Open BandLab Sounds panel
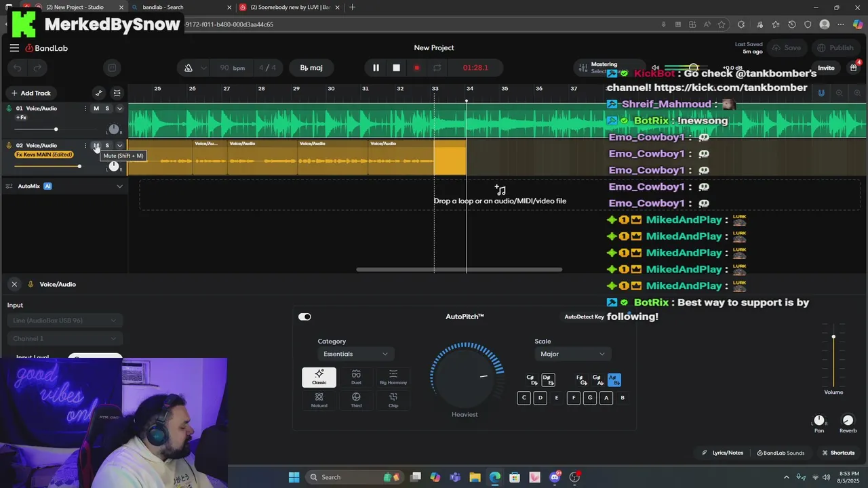This screenshot has width=868, height=488. pos(781,453)
